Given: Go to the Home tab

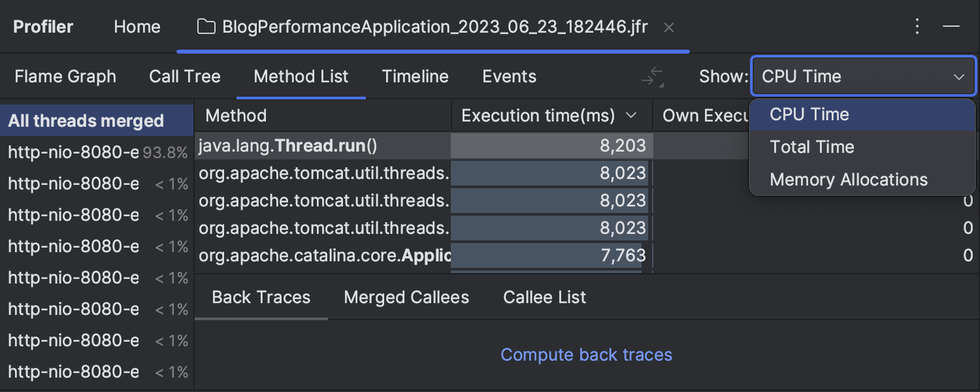Looking at the screenshot, I should pyautogui.click(x=137, y=27).
